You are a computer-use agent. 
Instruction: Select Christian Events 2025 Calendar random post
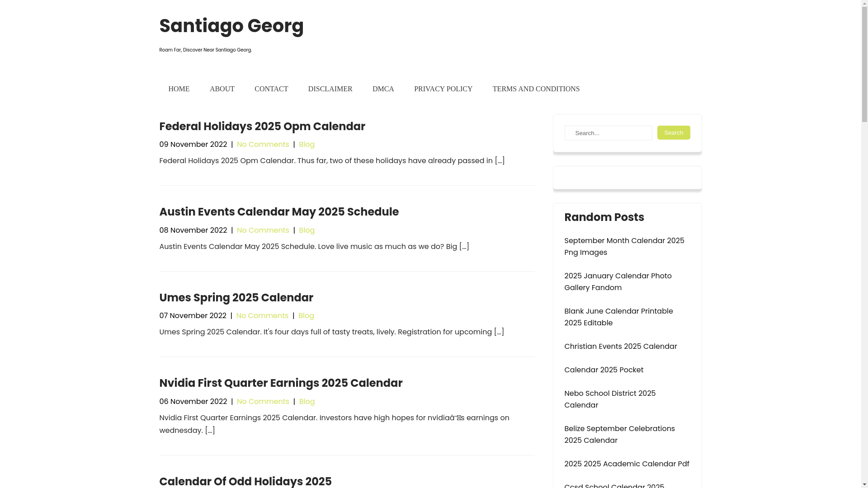pyautogui.click(x=620, y=347)
